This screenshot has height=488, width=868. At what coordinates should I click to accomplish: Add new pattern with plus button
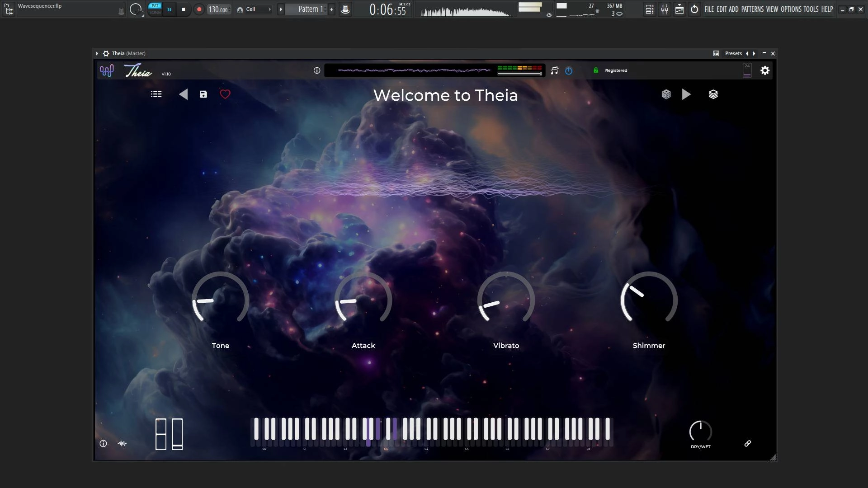point(331,9)
